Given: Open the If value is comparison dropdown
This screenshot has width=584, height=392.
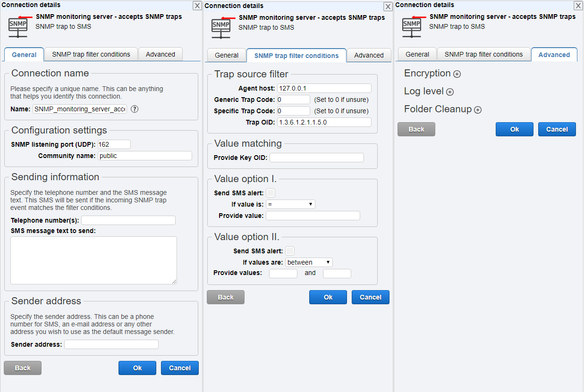Looking at the screenshot, I should [x=290, y=204].
